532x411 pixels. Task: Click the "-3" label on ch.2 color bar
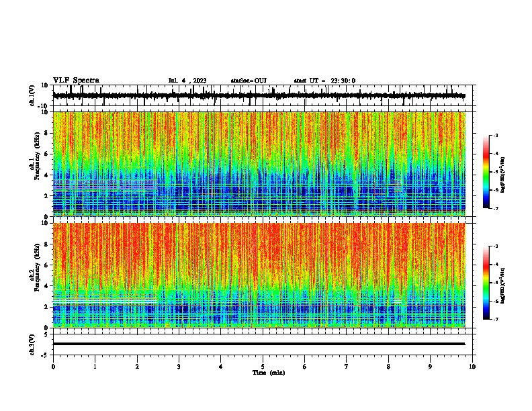pyautogui.click(x=496, y=246)
